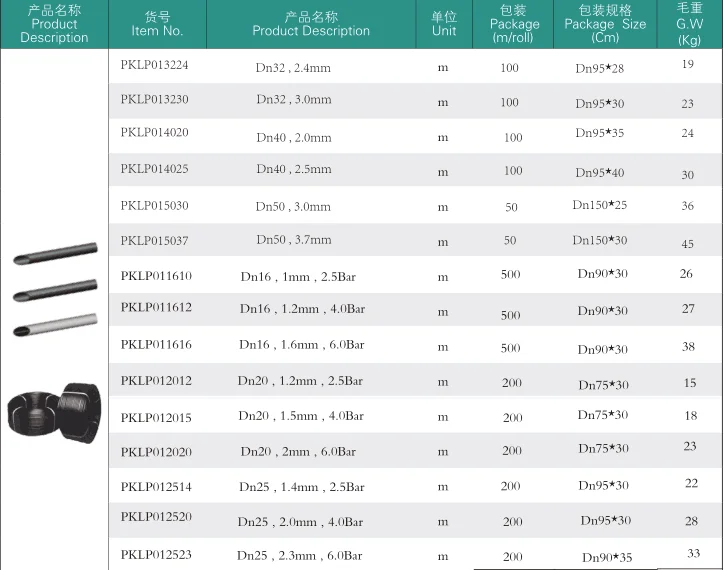Screen dimensions: 726x570
Task: Select the "Package (m/roll)" column header
Action: (x=514, y=24)
